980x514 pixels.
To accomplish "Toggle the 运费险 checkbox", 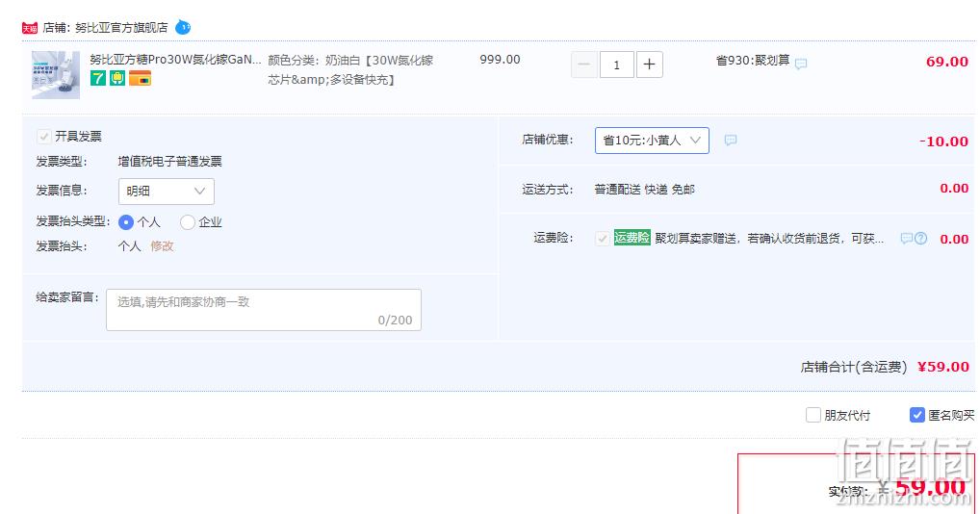I will click(602, 238).
